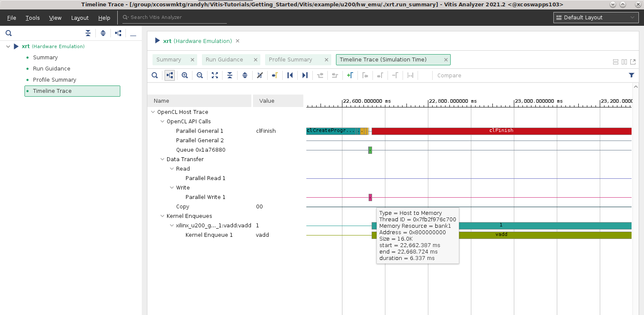Toggle the hierarchy tree view button in timeline toolbar

tap(170, 75)
